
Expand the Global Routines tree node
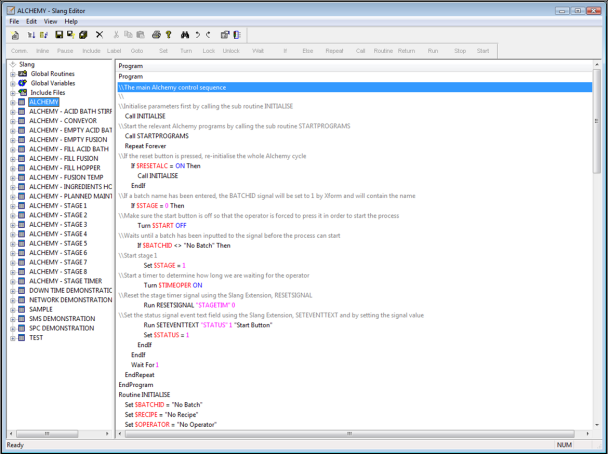(12, 73)
